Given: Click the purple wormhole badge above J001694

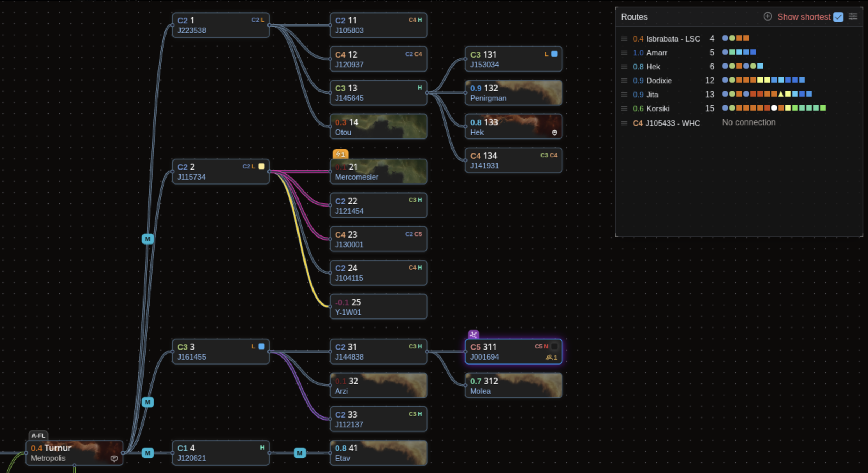Looking at the screenshot, I should [x=473, y=335].
